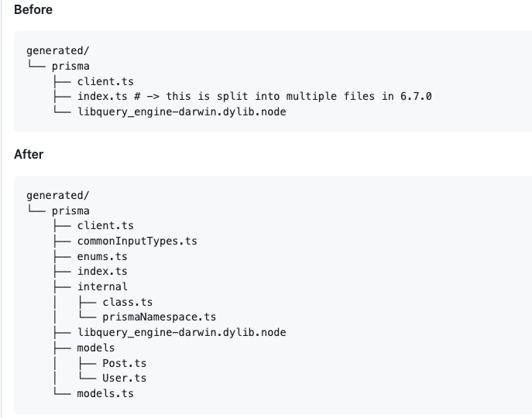This screenshot has width=532, height=418.
Task: Select Post.ts under models
Action: click(x=125, y=363)
